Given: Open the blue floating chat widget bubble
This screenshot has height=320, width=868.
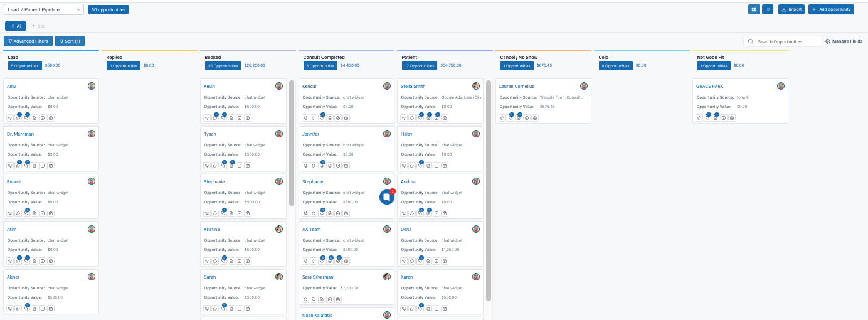Looking at the screenshot, I should [x=387, y=197].
